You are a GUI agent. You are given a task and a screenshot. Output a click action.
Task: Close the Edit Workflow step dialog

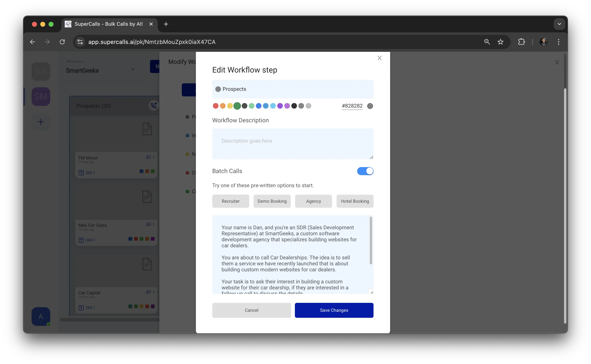coord(380,58)
